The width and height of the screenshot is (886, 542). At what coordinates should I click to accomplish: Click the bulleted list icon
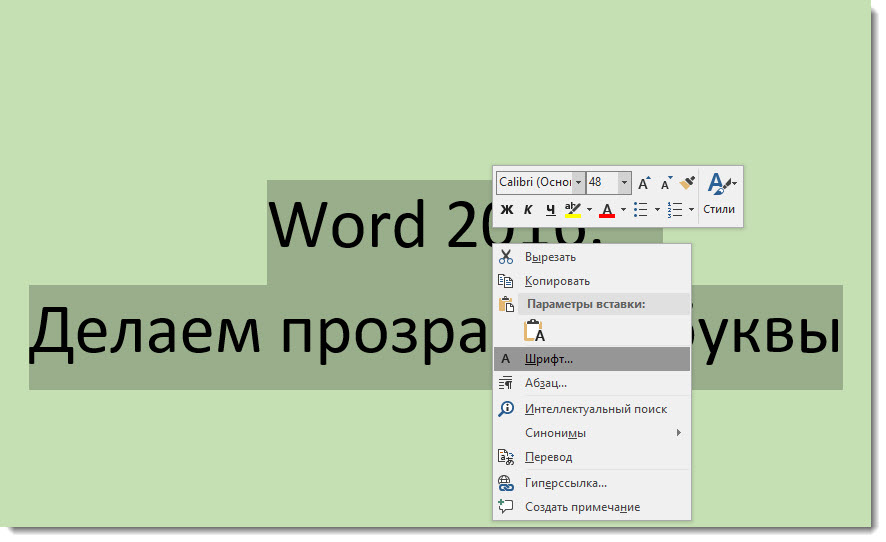click(641, 210)
